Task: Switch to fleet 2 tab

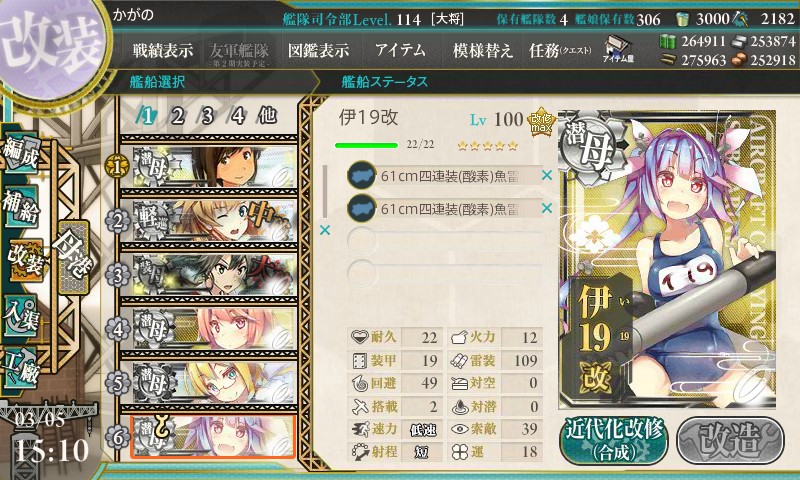Action: (x=177, y=116)
